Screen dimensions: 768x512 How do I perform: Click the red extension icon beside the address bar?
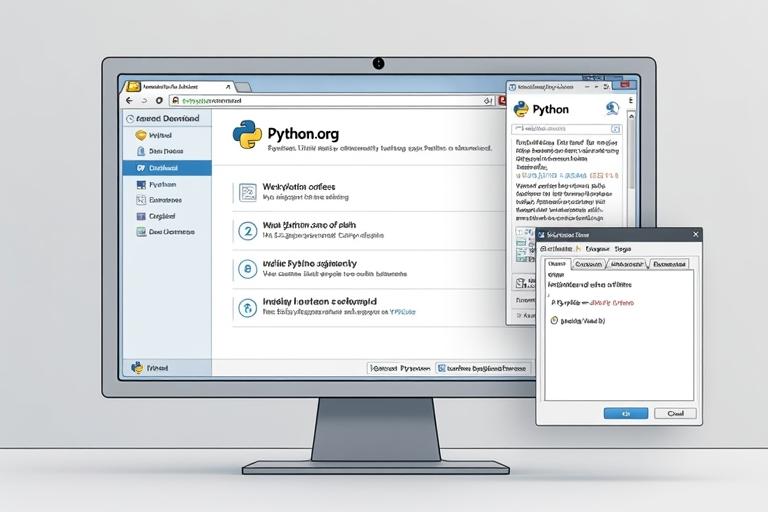click(503, 100)
